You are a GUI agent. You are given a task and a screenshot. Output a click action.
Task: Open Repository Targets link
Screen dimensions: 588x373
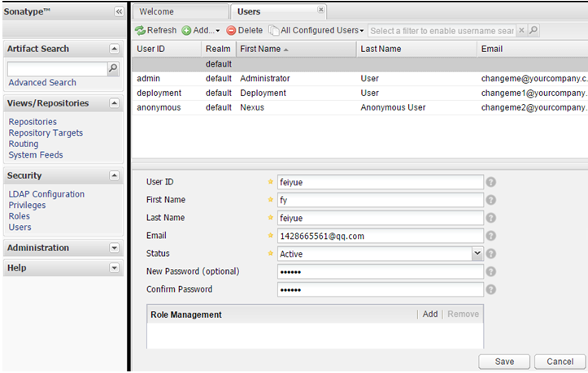point(46,132)
